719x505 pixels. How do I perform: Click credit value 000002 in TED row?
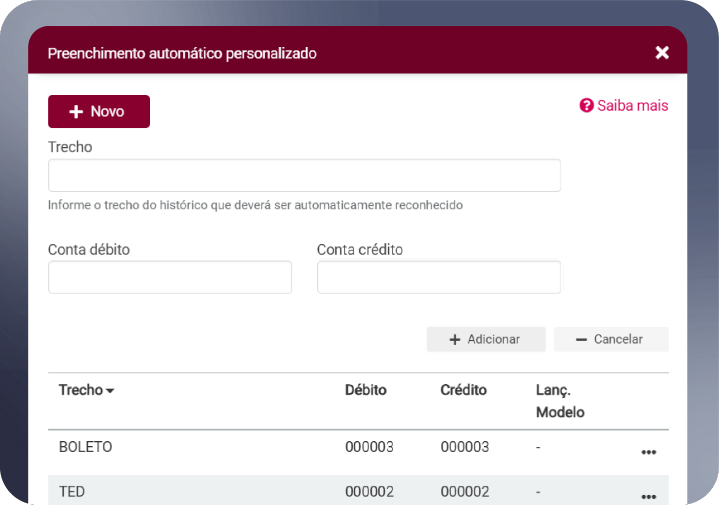(x=465, y=491)
